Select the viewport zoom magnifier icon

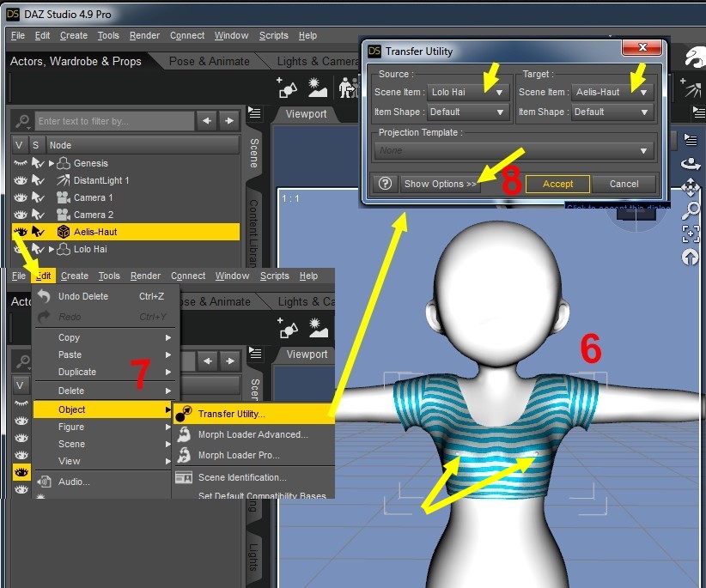691,210
